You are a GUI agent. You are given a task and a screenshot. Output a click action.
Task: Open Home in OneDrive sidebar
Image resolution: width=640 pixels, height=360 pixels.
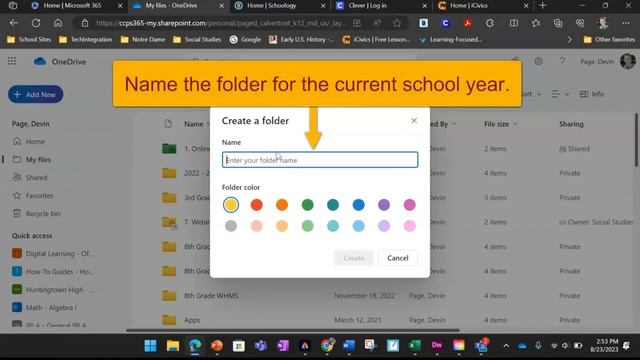tap(35, 142)
